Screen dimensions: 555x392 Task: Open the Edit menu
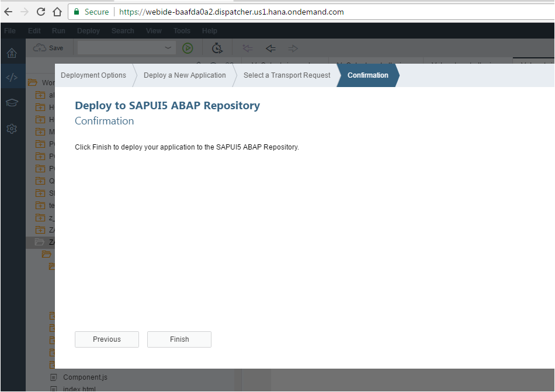pyautogui.click(x=34, y=31)
